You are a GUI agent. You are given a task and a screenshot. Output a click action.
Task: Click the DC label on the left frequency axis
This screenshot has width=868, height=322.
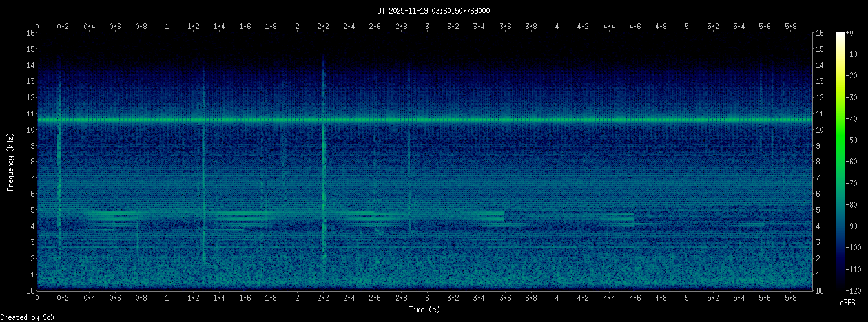tap(30, 291)
